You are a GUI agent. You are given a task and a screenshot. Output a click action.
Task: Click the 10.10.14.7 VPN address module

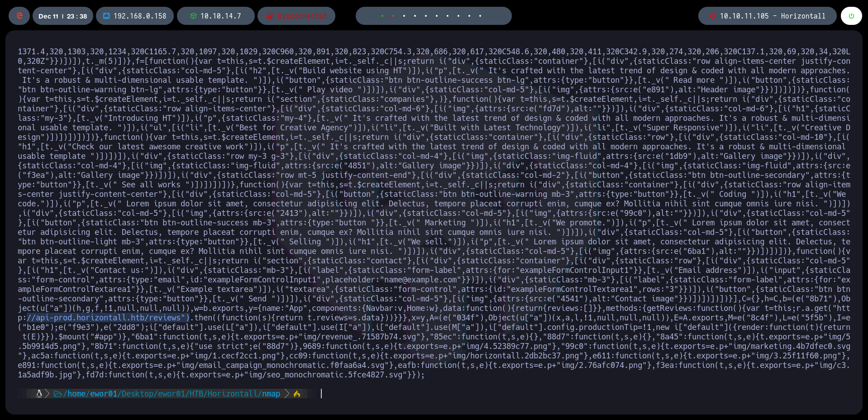click(x=216, y=16)
